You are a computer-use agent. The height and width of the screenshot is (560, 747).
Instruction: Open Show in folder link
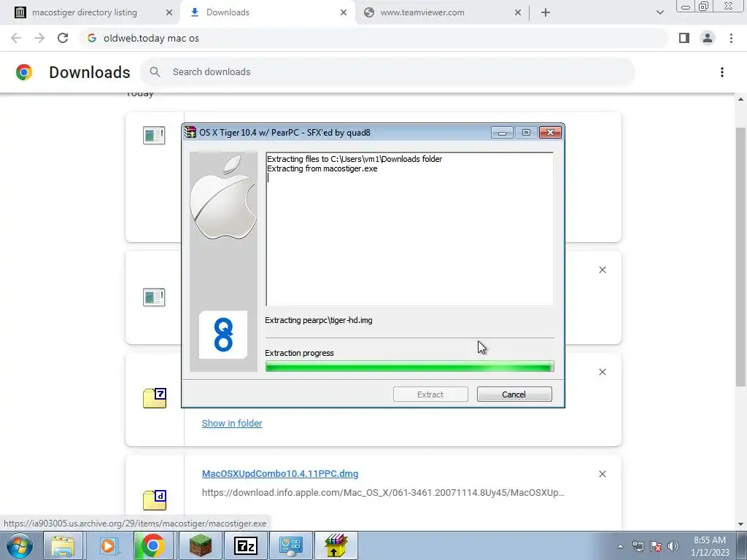pos(232,424)
